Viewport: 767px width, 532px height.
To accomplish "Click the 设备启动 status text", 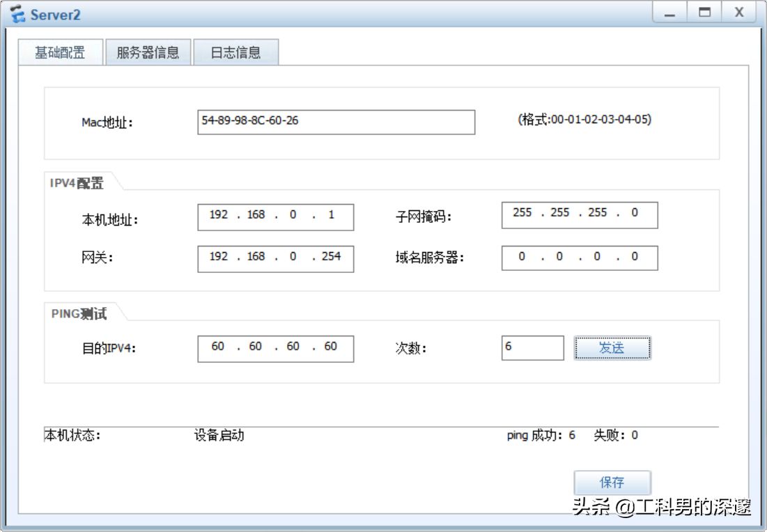I will (x=219, y=435).
